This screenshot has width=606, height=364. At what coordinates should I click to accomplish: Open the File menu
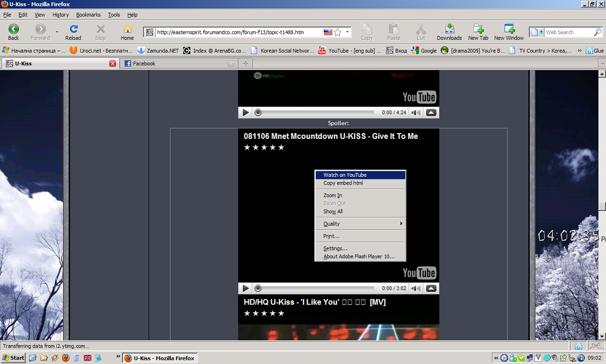pyautogui.click(x=7, y=15)
